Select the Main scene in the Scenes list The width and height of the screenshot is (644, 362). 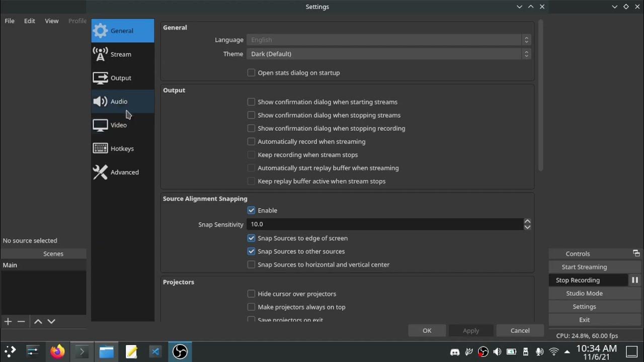(43, 265)
